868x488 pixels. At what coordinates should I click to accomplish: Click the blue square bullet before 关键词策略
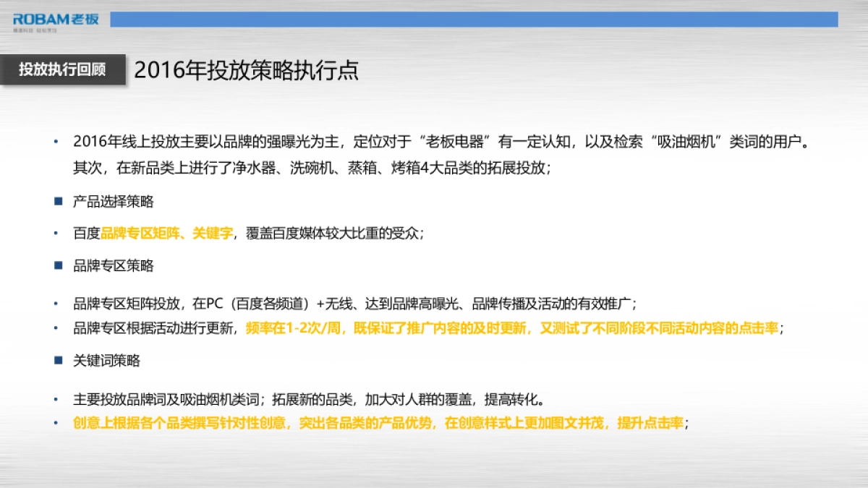click(x=59, y=359)
